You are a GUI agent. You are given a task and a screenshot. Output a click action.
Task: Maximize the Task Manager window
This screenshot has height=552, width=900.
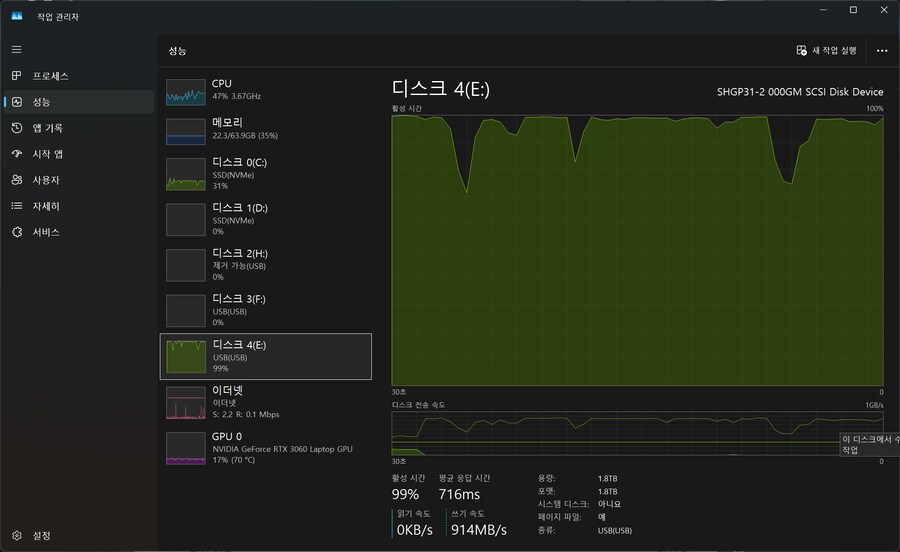pyautogui.click(x=854, y=10)
